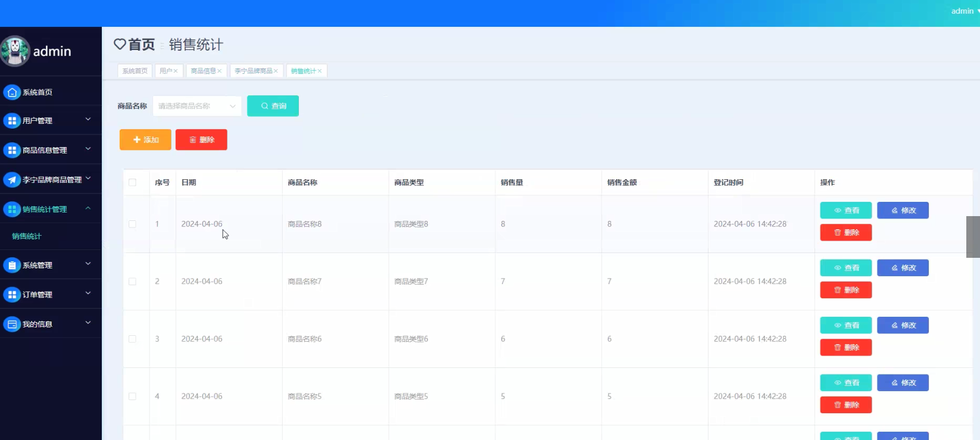Click 修改 for row 商品名称8

[x=903, y=210]
